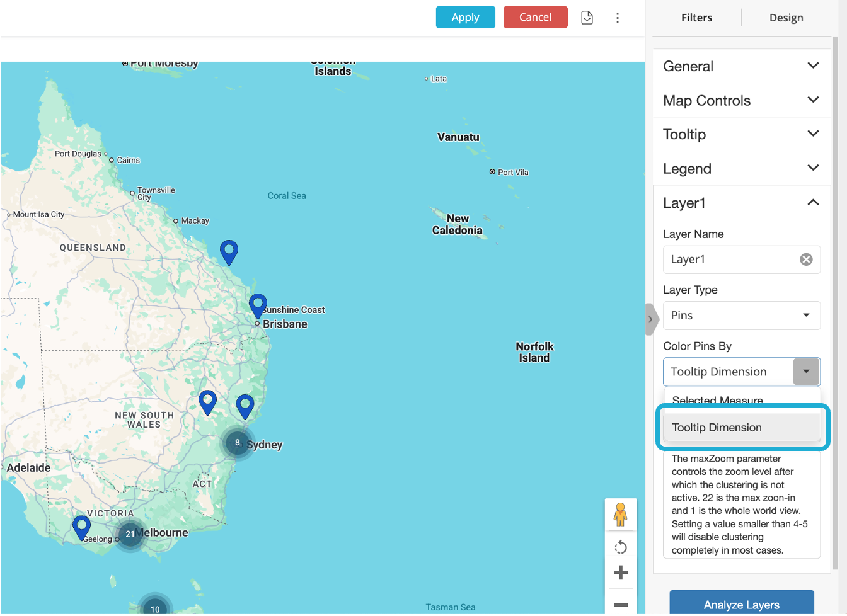Collapse the Layer1 section
This screenshot has height=616, width=847.
[x=812, y=203]
